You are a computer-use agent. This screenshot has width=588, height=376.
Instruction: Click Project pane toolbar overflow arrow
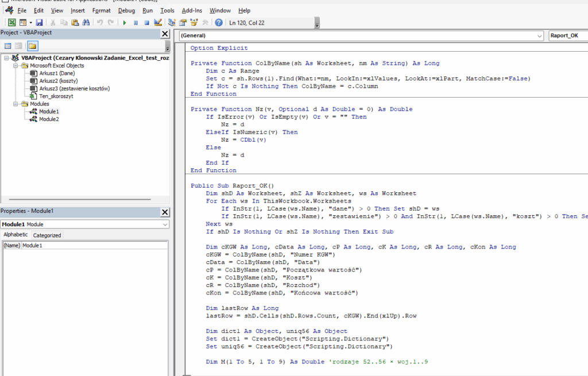[x=167, y=46]
